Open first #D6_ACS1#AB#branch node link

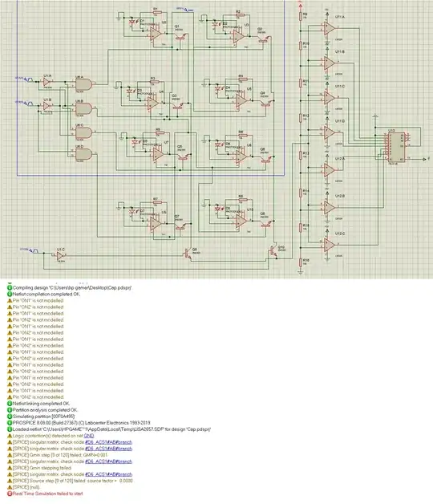click(x=108, y=442)
